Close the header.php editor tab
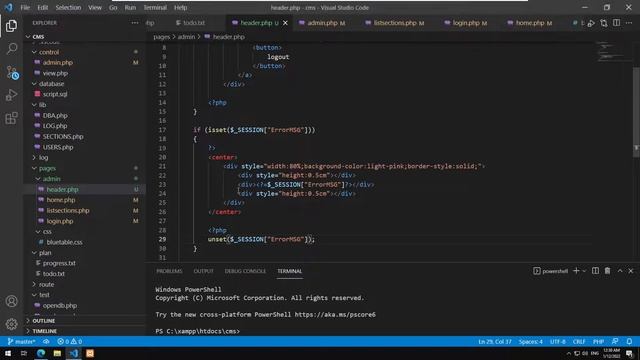 click(x=285, y=23)
